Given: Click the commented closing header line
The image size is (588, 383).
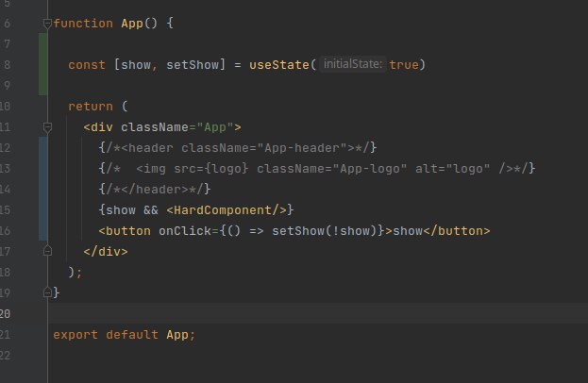Looking at the screenshot, I should point(155,190).
